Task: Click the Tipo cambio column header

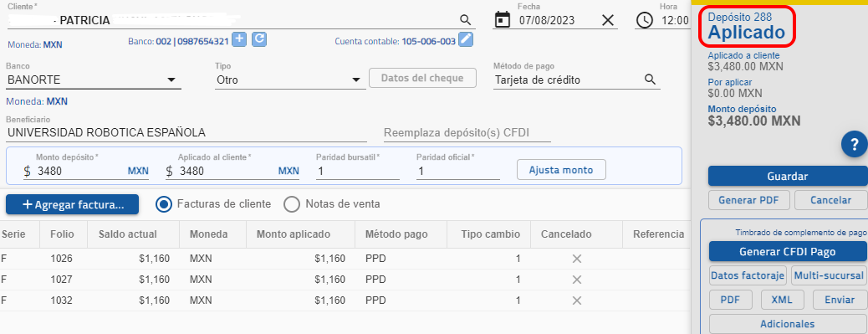Action: 491,234
